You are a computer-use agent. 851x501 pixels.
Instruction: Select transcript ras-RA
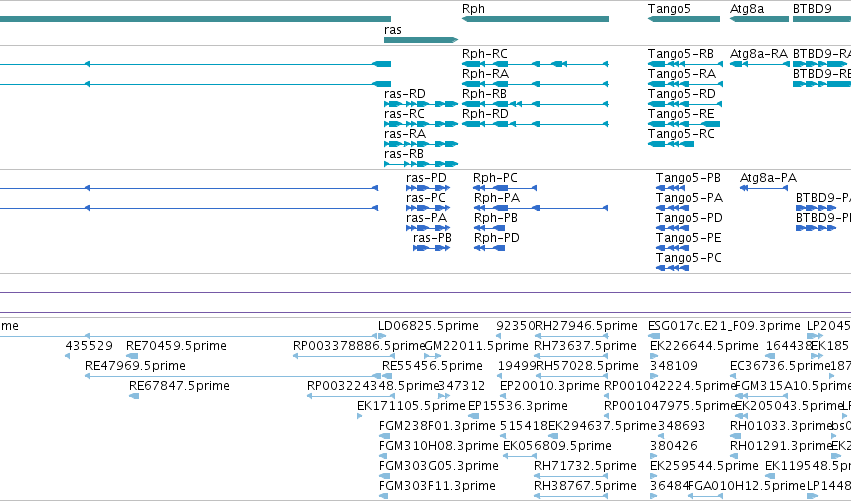[x=405, y=134]
